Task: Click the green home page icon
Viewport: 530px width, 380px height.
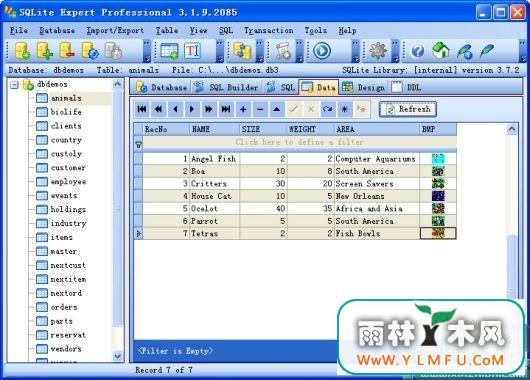Action: click(x=441, y=51)
